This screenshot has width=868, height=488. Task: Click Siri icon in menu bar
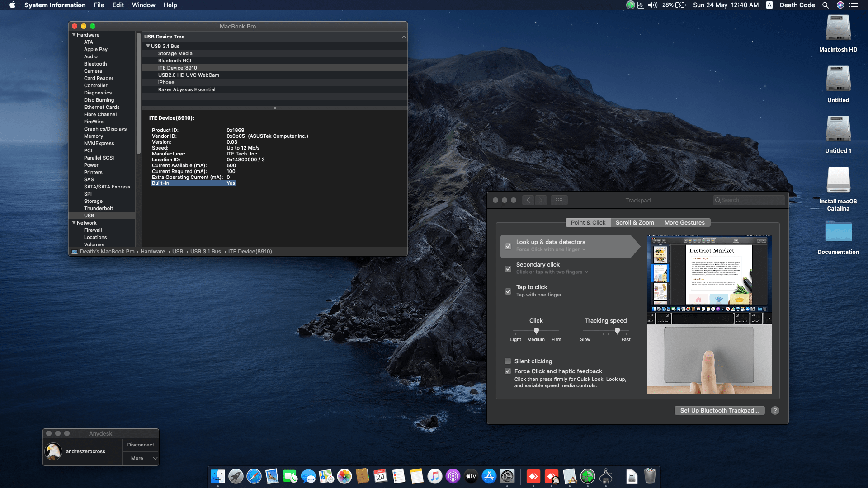tap(840, 5)
